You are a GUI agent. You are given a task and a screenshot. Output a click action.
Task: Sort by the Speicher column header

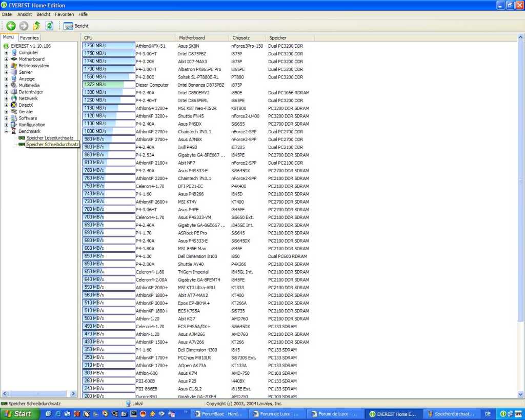[x=290, y=38]
